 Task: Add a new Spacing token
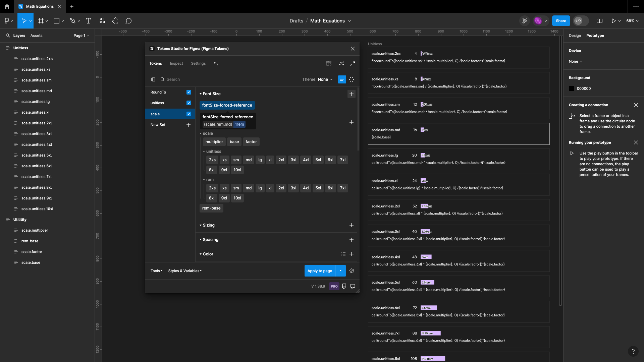(x=352, y=240)
